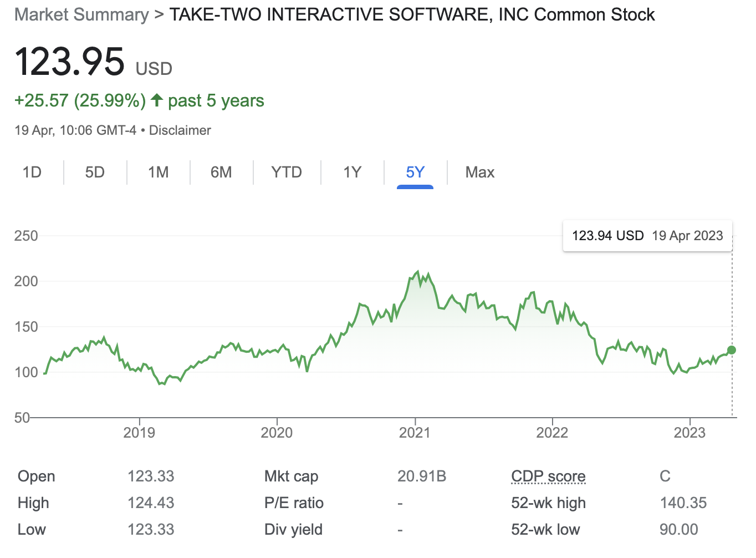Click the 123.95 current price
This screenshot has width=756, height=558.
click(70, 61)
